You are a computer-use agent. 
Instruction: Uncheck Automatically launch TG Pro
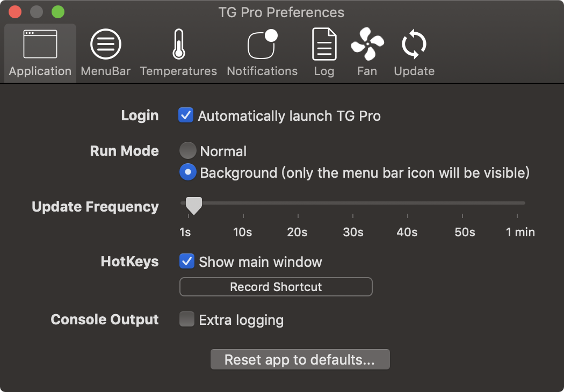pyautogui.click(x=186, y=115)
